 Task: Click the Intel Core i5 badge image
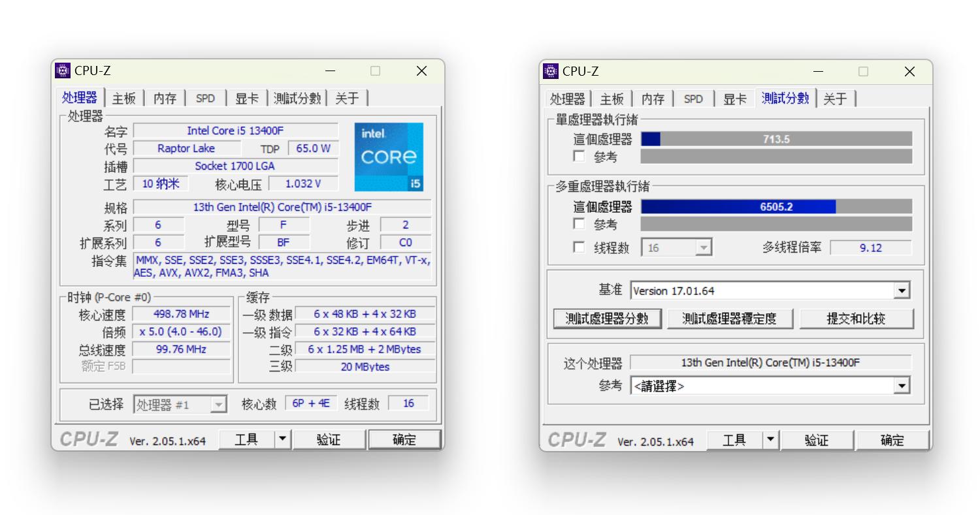click(x=389, y=157)
